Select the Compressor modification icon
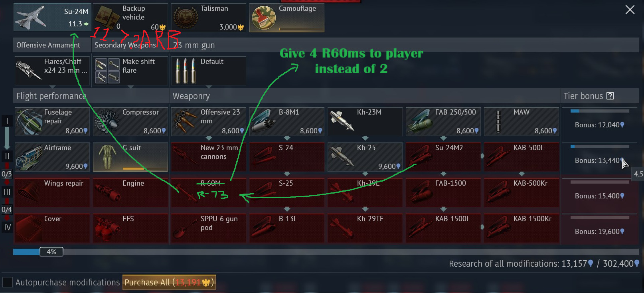The width and height of the screenshot is (644, 293). [107, 122]
